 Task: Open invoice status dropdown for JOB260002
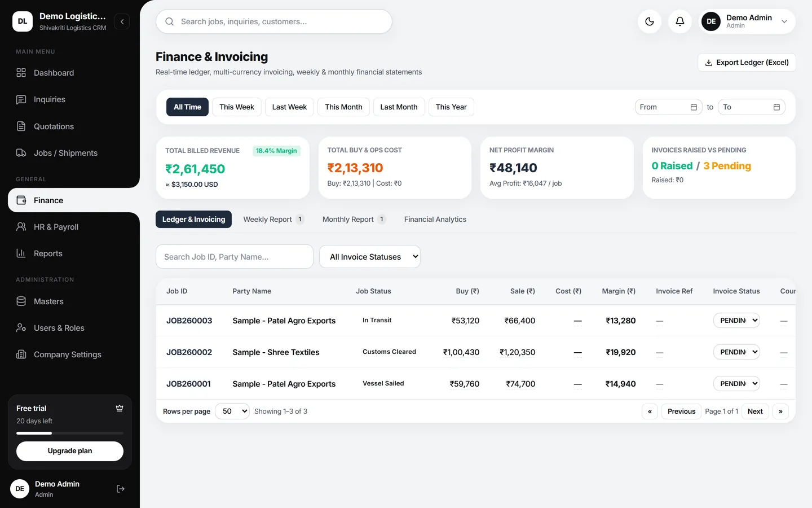pos(736,352)
